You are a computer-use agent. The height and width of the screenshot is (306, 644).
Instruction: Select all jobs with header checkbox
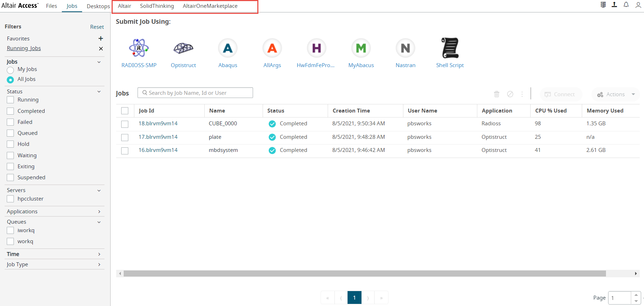pyautogui.click(x=125, y=111)
